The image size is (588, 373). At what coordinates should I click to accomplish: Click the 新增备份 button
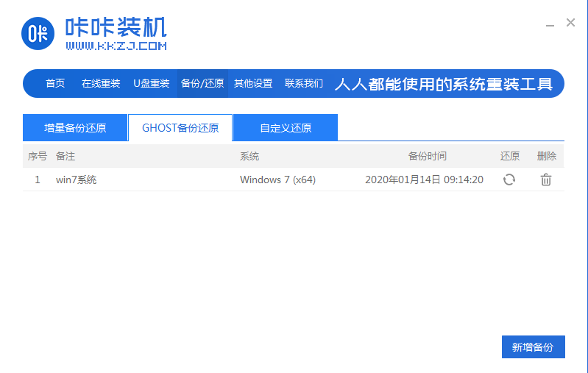pyautogui.click(x=534, y=347)
